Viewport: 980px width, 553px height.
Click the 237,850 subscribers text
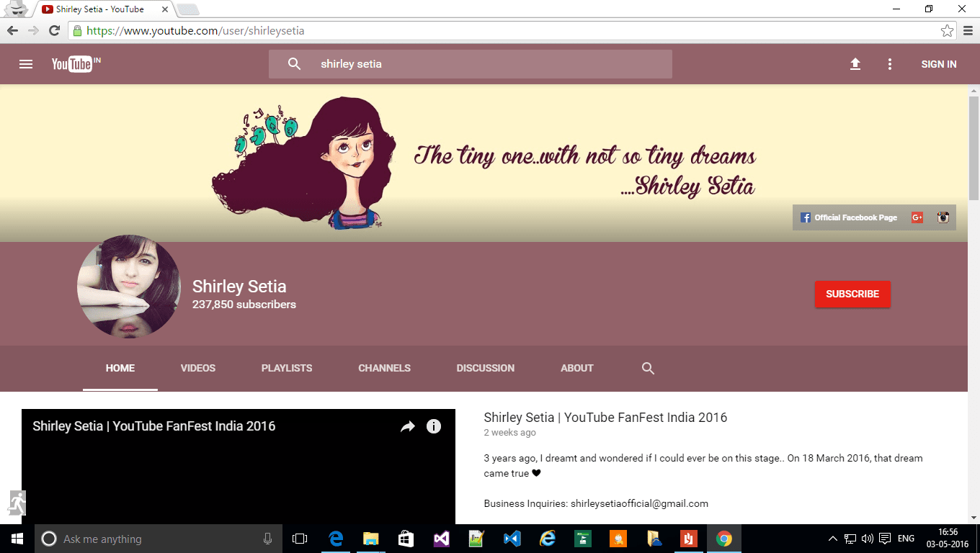coord(244,305)
